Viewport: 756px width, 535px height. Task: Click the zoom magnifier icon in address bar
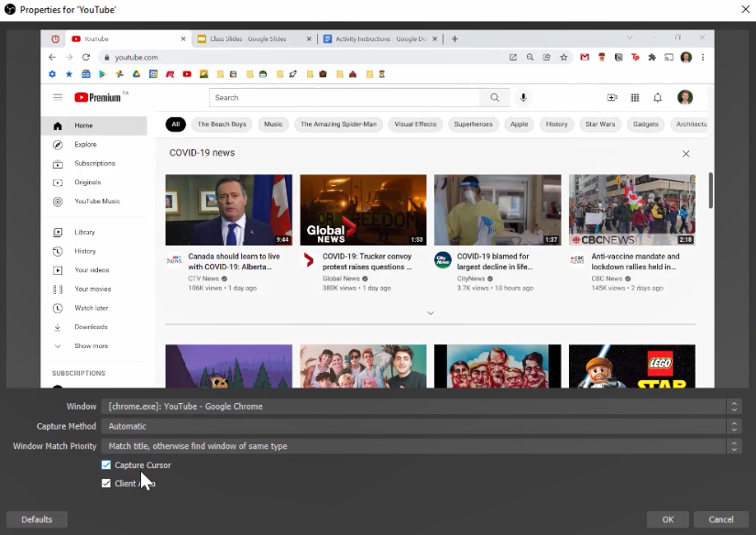click(x=530, y=58)
